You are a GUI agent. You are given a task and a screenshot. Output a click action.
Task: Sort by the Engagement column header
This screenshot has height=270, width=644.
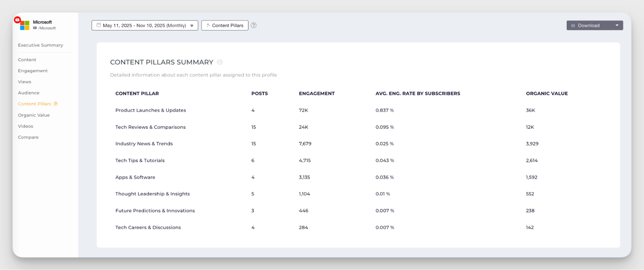[317, 94]
